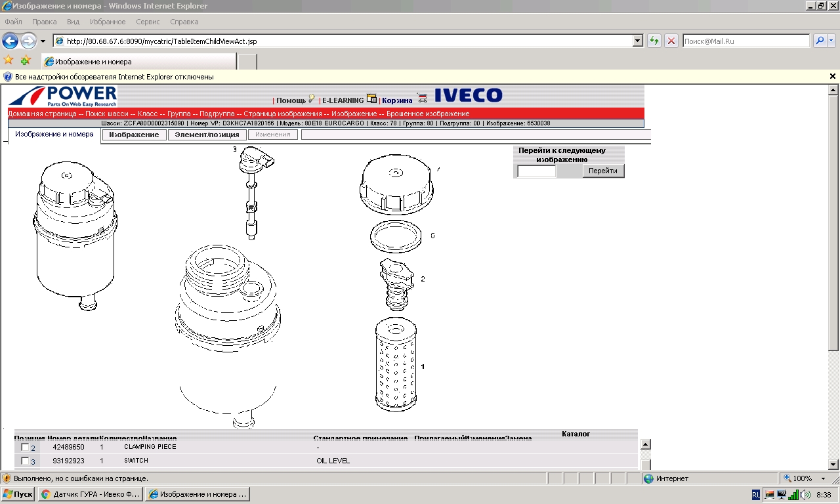This screenshot has width=840, height=504.
Task: Click the E-LEARNING book icon
Action: (x=371, y=99)
